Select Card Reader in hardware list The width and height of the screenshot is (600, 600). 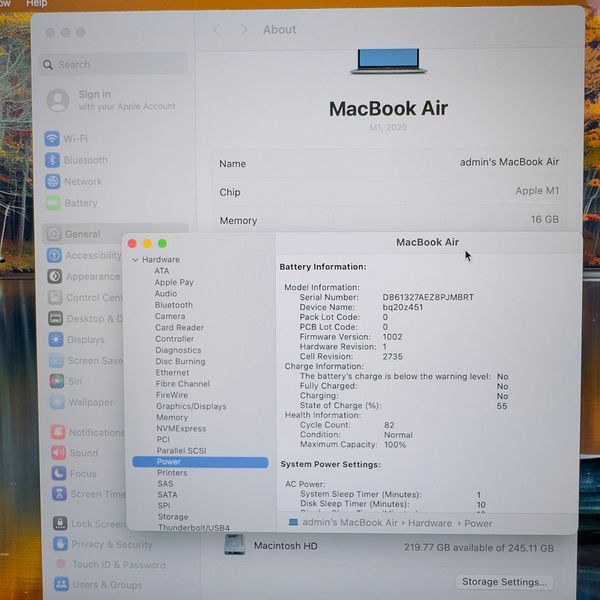[179, 328]
